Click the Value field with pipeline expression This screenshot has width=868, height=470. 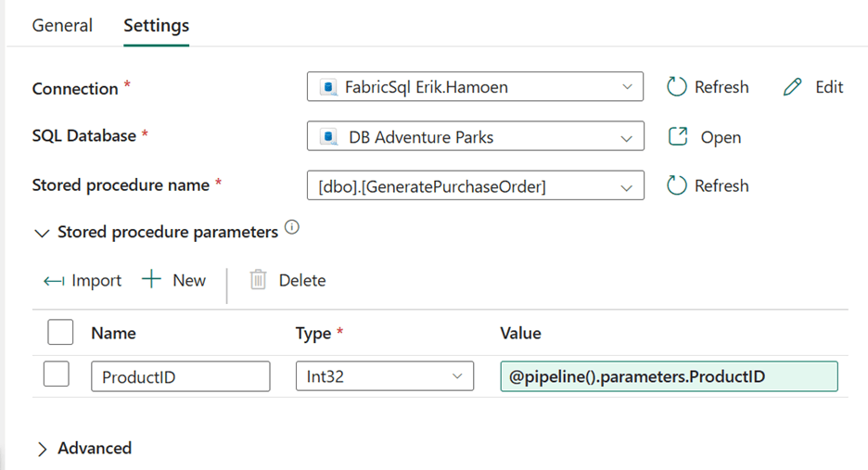668,376
